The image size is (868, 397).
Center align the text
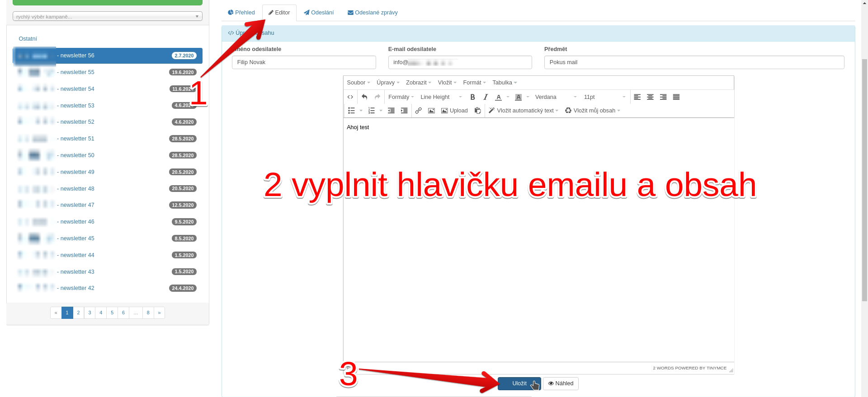(650, 97)
